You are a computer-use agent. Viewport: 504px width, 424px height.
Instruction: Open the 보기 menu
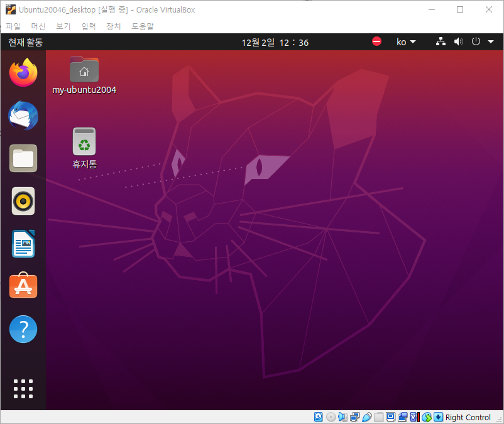pos(63,26)
